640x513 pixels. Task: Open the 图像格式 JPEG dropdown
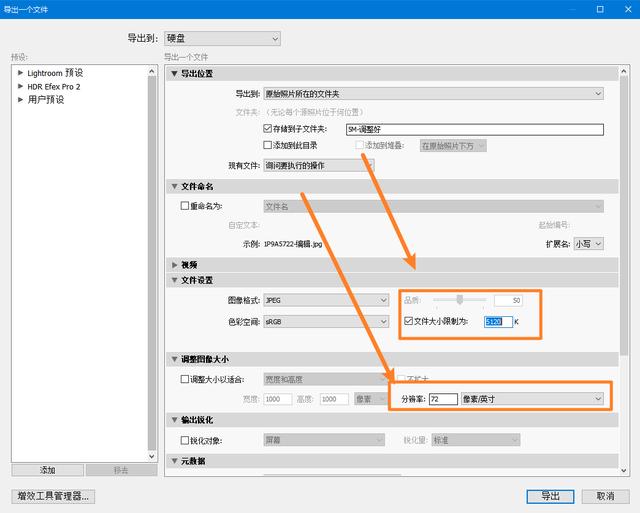(326, 300)
